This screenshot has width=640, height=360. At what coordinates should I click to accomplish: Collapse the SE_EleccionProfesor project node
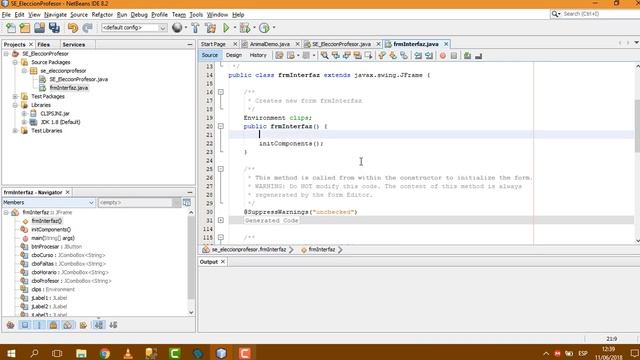coord(6,53)
